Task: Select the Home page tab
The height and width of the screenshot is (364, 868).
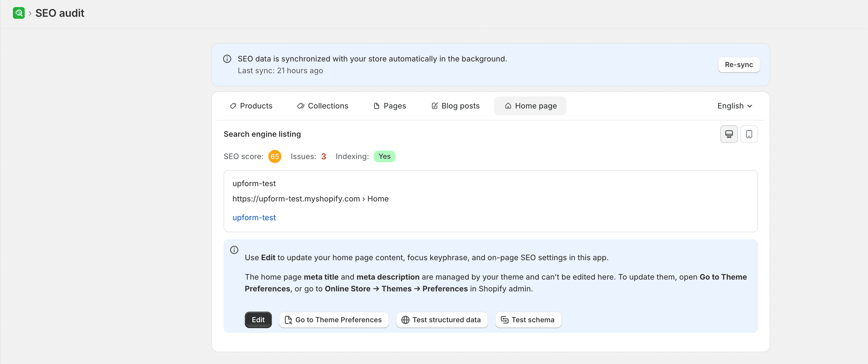Action: tap(530, 106)
